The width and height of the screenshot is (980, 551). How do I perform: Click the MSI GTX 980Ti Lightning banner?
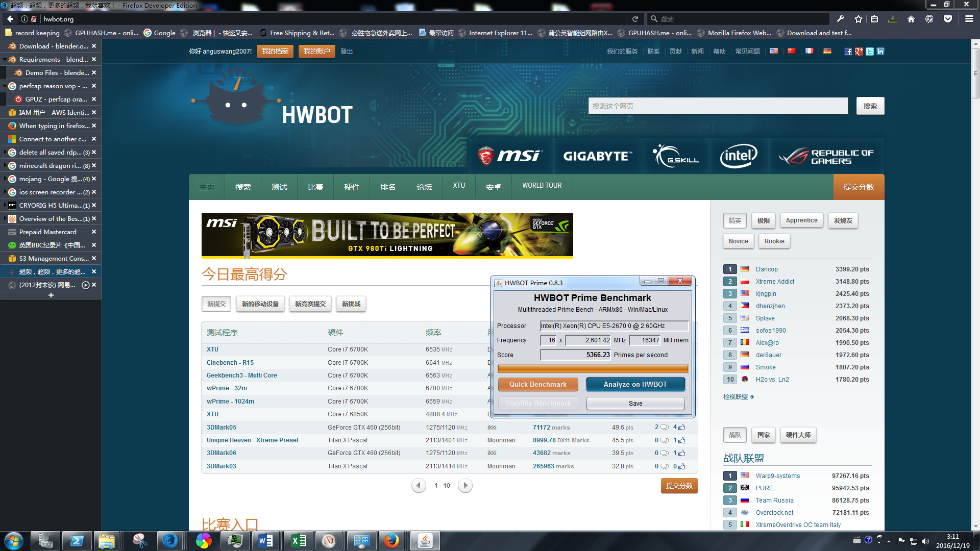(387, 235)
